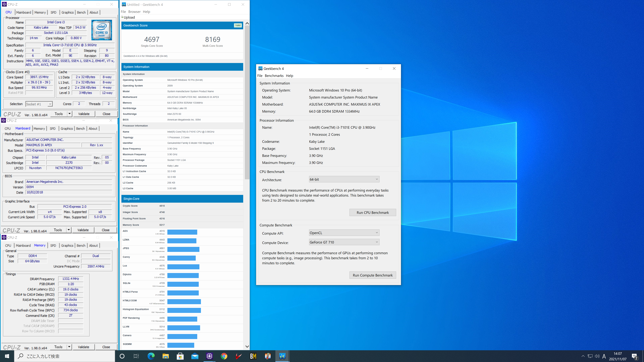Open Browser menu in Geekbench results window
644x362 pixels.
click(x=134, y=12)
